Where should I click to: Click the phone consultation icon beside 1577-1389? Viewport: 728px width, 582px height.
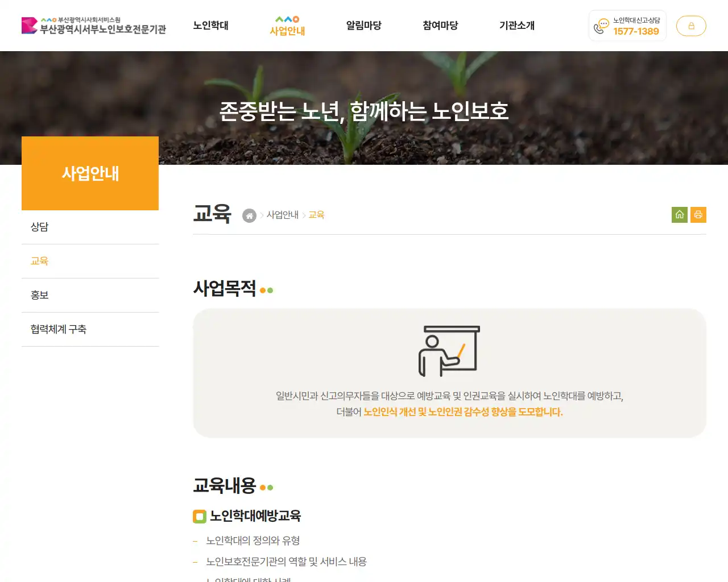point(601,26)
